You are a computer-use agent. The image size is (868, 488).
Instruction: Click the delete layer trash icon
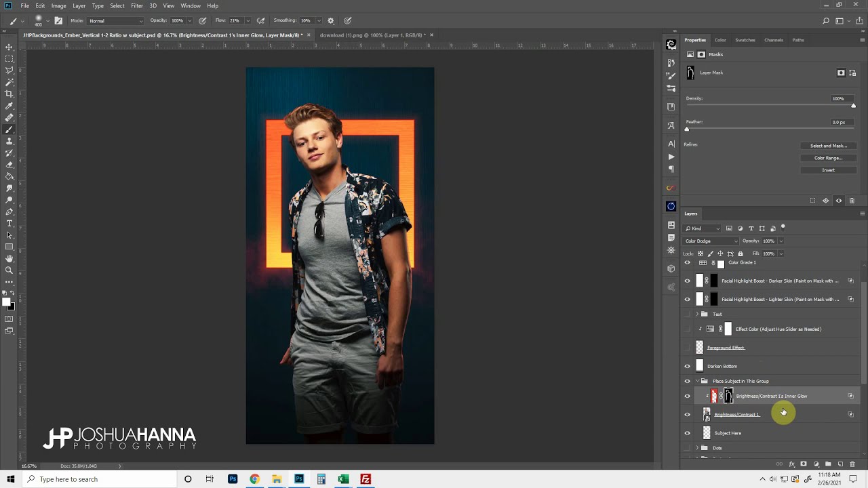[852, 464]
